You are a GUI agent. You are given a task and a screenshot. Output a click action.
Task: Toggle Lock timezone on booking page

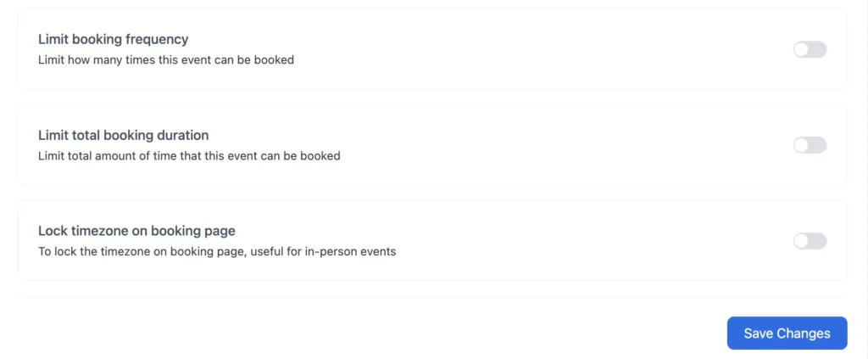pos(810,241)
